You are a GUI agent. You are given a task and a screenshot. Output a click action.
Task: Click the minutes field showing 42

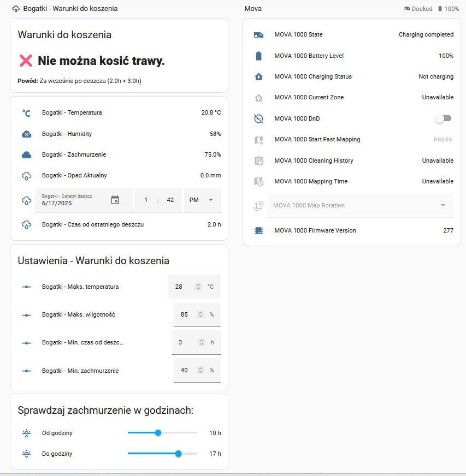click(x=170, y=200)
